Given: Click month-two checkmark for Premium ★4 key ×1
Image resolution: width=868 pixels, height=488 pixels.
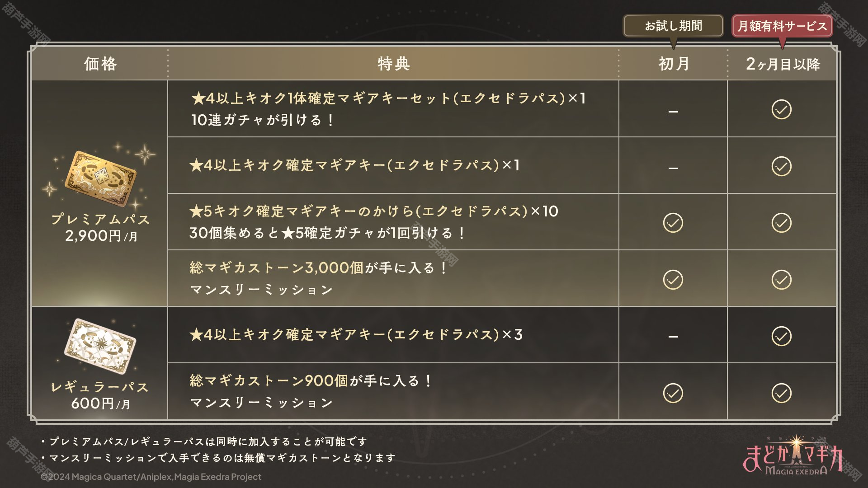Looking at the screenshot, I should click(781, 166).
